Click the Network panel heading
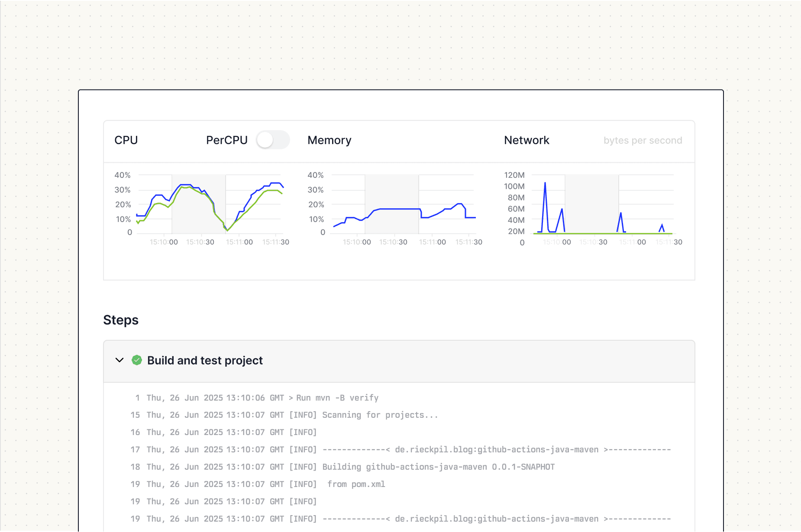Viewport: 801px width, 532px height. [526, 140]
